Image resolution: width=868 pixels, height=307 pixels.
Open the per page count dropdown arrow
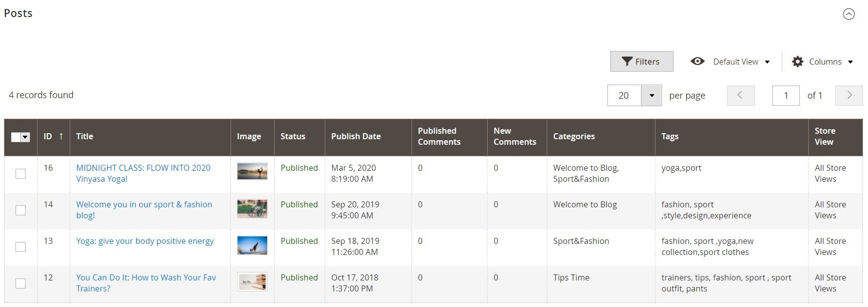652,96
